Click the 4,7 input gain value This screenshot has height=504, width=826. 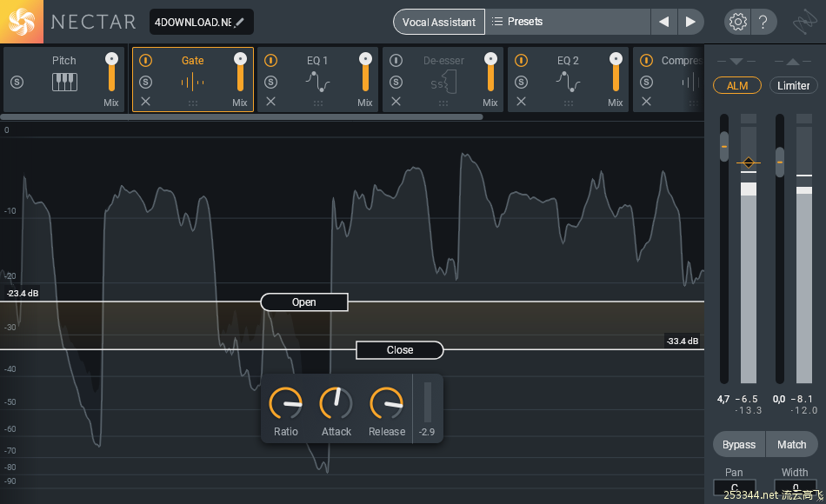click(723, 399)
